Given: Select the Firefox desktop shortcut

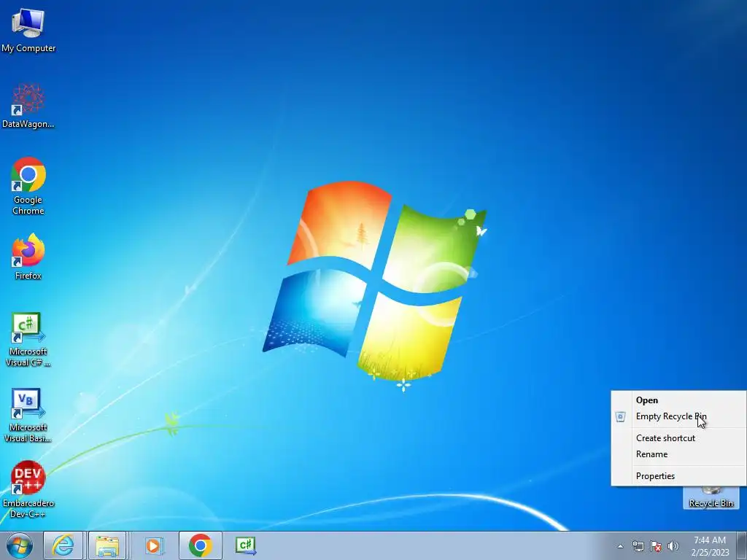Looking at the screenshot, I should pyautogui.click(x=28, y=257).
